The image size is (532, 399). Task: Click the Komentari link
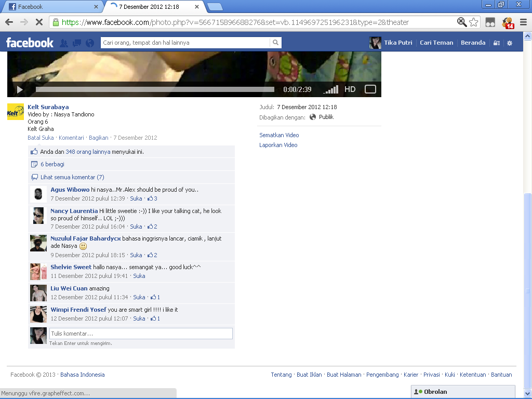71,138
